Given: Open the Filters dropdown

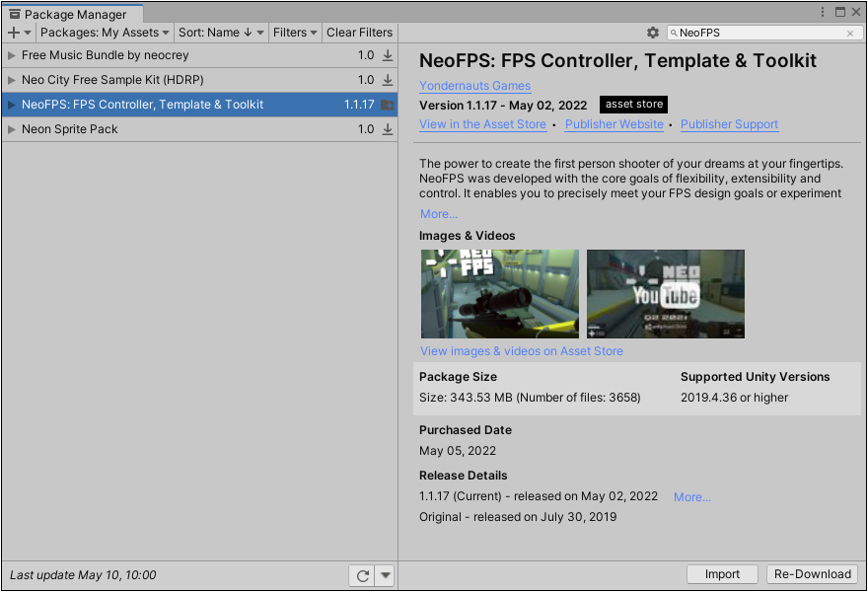Looking at the screenshot, I should pos(294,33).
